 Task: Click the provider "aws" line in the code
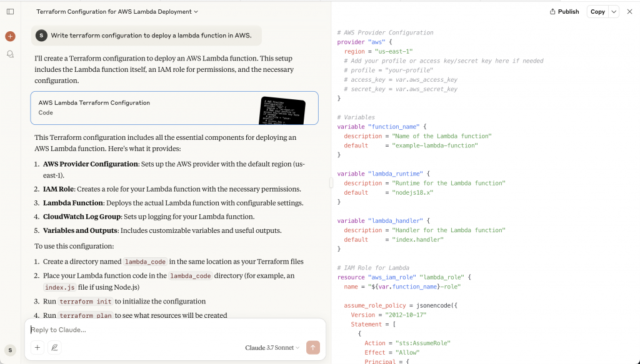pos(364,42)
